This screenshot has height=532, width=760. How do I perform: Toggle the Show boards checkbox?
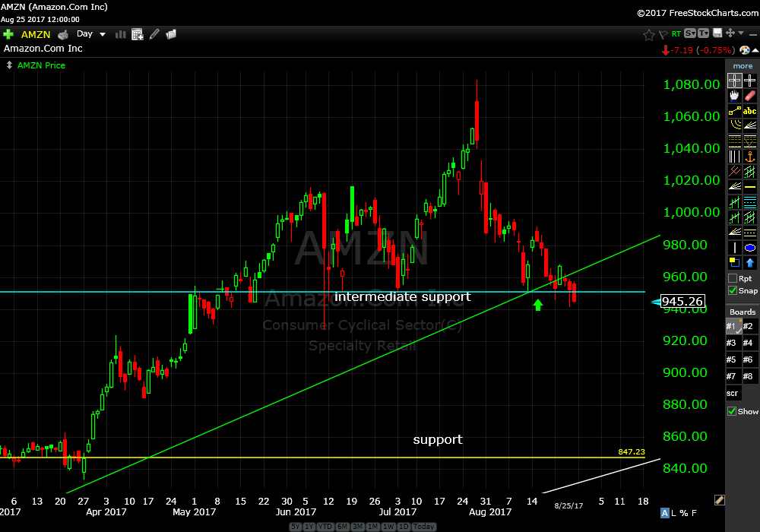[732, 411]
